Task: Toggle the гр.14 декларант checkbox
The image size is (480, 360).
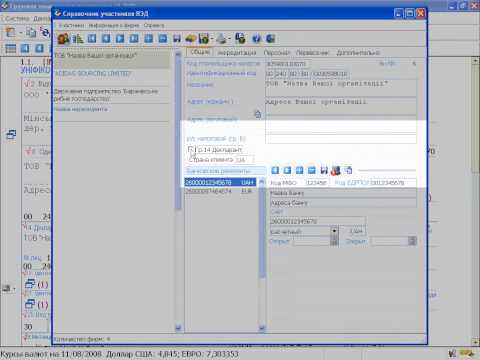Action: [190, 150]
